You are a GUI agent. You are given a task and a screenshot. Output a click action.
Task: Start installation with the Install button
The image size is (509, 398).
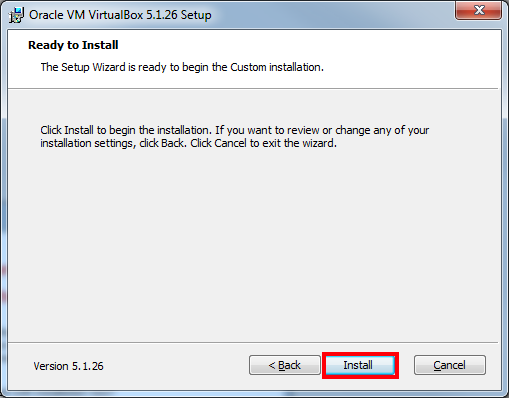(x=360, y=365)
